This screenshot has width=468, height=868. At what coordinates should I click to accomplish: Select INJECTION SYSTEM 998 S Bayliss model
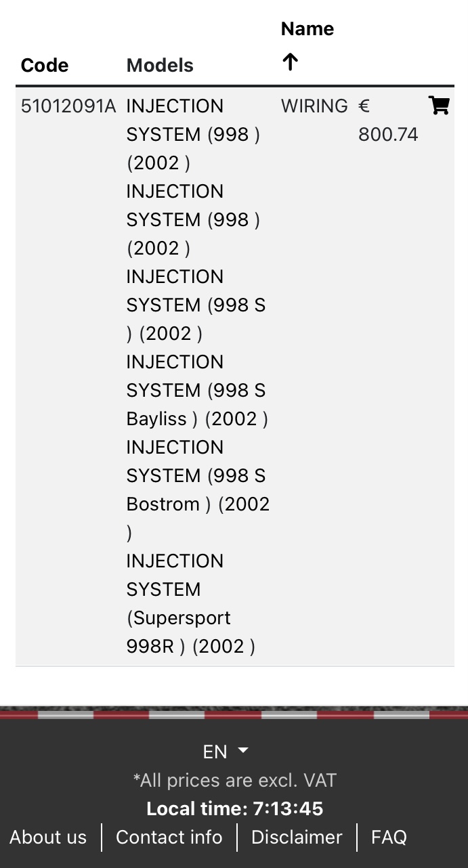click(x=197, y=391)
